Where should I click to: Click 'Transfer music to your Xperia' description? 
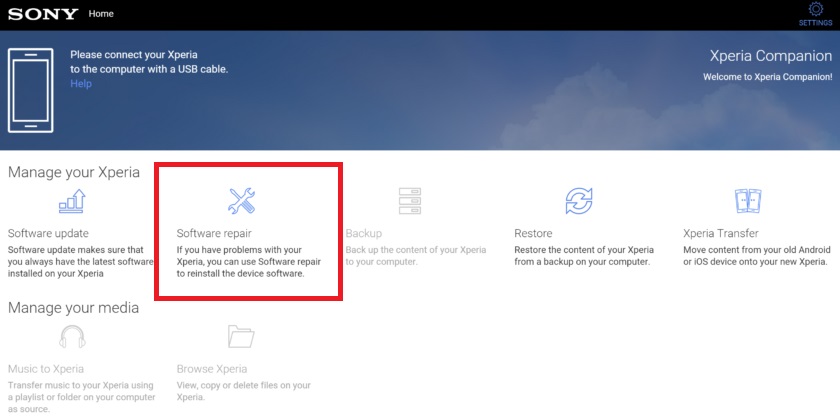pyautogui.click(x=81, y=397)
